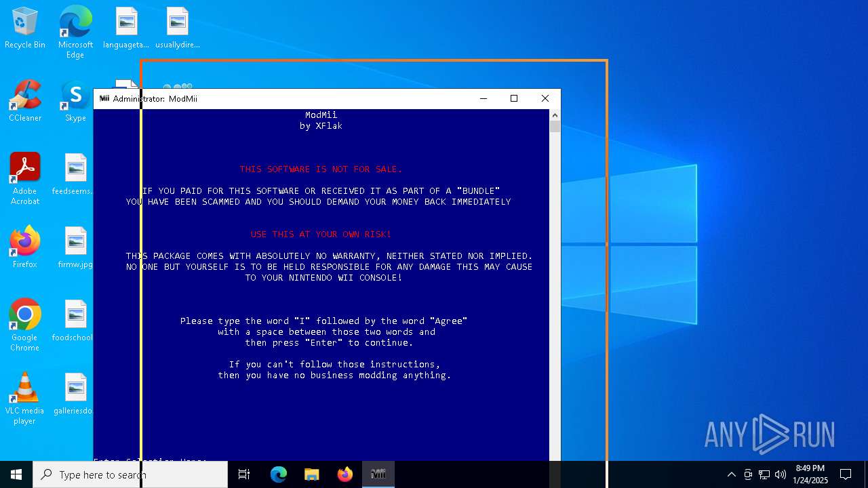The width and height of the screenshot is (868, 488).
Task: Open File Explorer from the taskbar
Action: point(311,474)
